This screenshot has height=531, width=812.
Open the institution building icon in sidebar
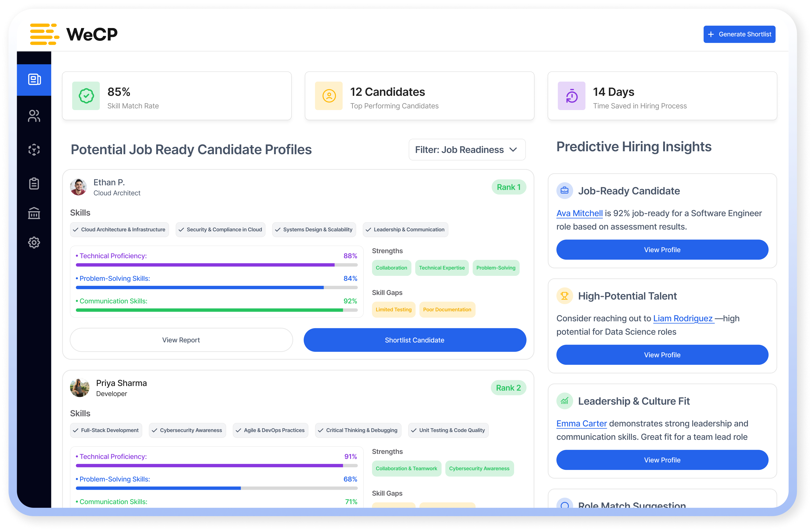[34, 213]
